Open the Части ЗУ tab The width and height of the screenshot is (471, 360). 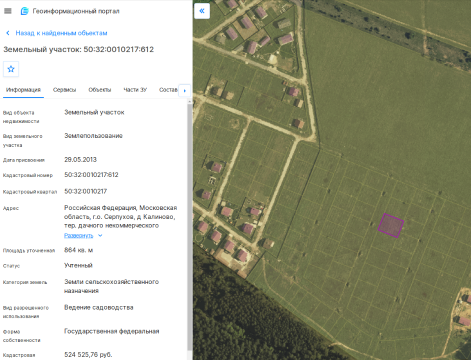tap(135, 90)
